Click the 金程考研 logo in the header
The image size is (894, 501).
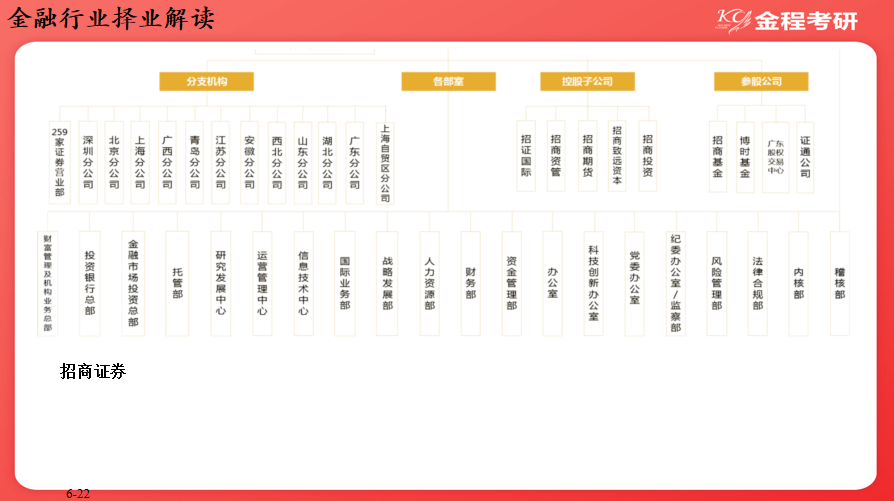(x=787, y=21)
